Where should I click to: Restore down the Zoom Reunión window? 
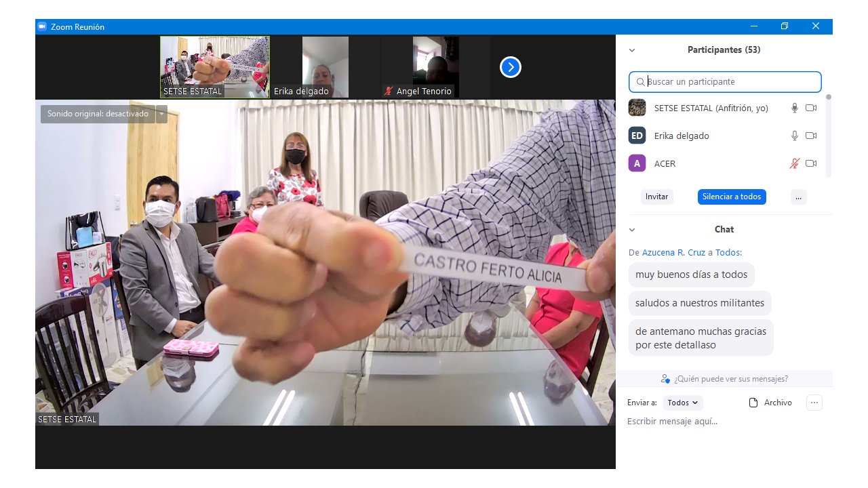(x=785, y=26)
